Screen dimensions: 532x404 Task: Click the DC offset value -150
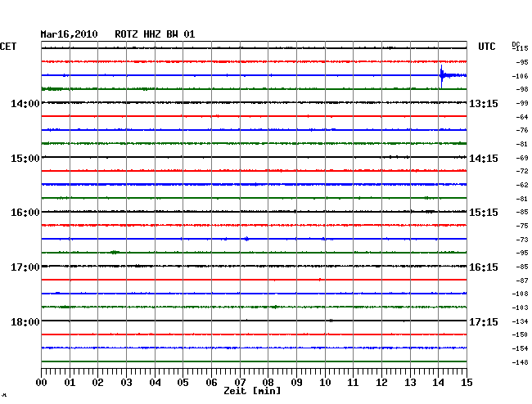(x=520, y=334)
